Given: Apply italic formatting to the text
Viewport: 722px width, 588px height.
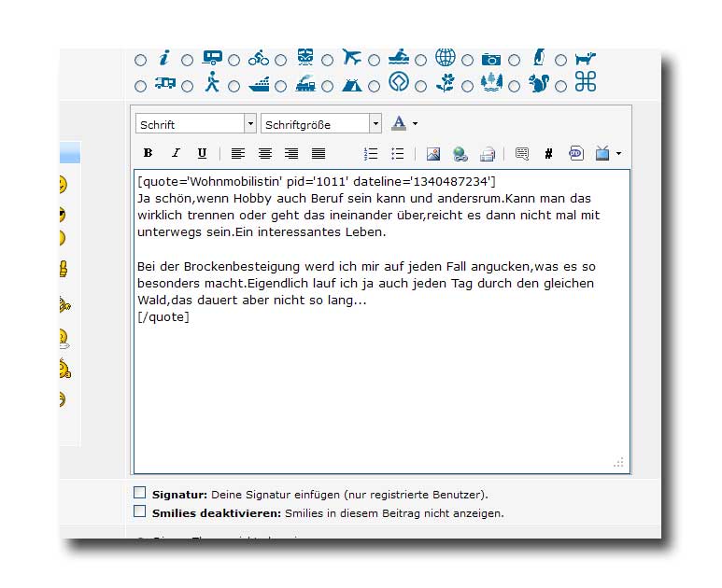Looking at the screenshot, I should pyautogui.click(x=175, y=154).
